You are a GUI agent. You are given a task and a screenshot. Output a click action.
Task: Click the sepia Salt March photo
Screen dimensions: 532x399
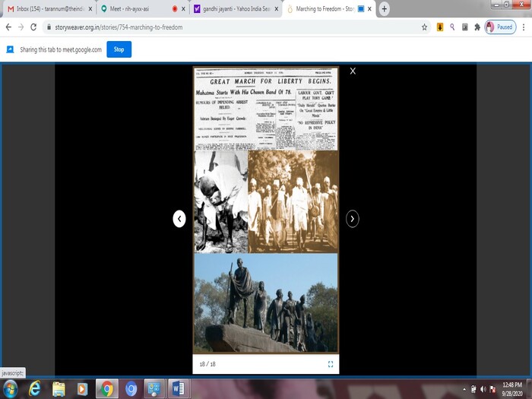coord(293,202)
